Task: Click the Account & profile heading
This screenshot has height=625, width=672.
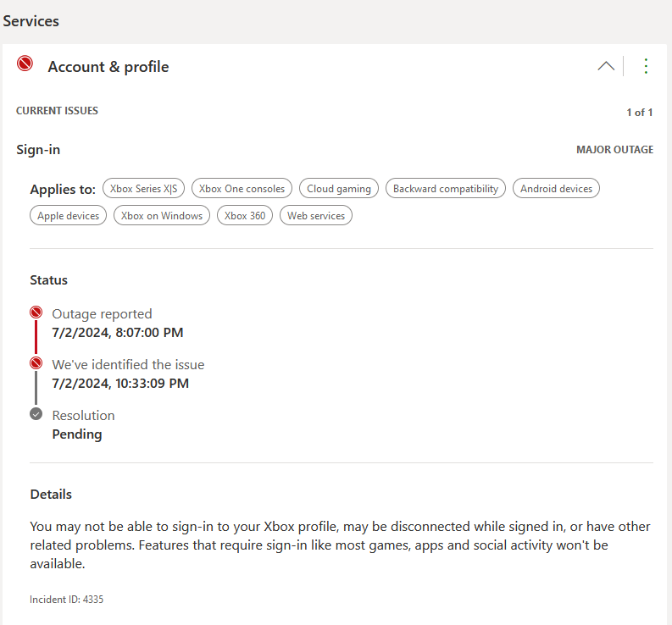Action: tap(108, 67)
